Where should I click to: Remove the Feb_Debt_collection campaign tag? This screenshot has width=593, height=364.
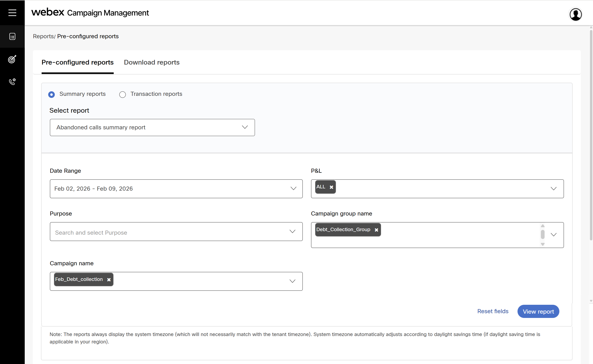(109, 279)
